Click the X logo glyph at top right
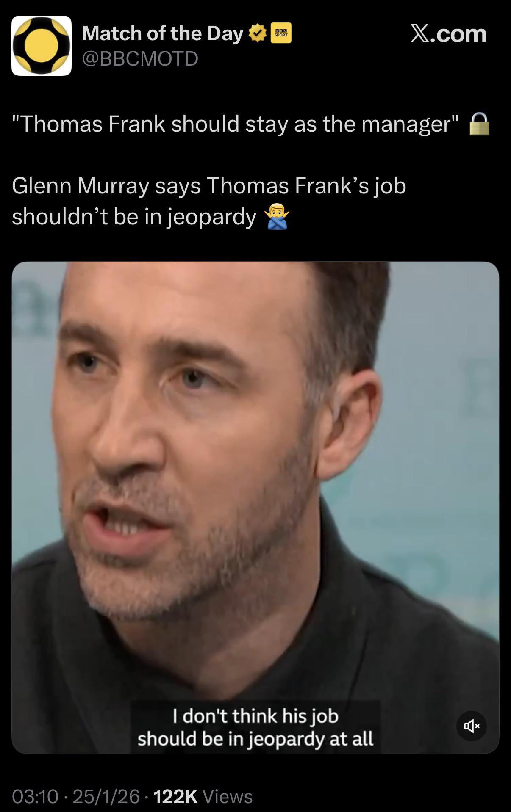This screenshot has width=511, height=812. 420,33
